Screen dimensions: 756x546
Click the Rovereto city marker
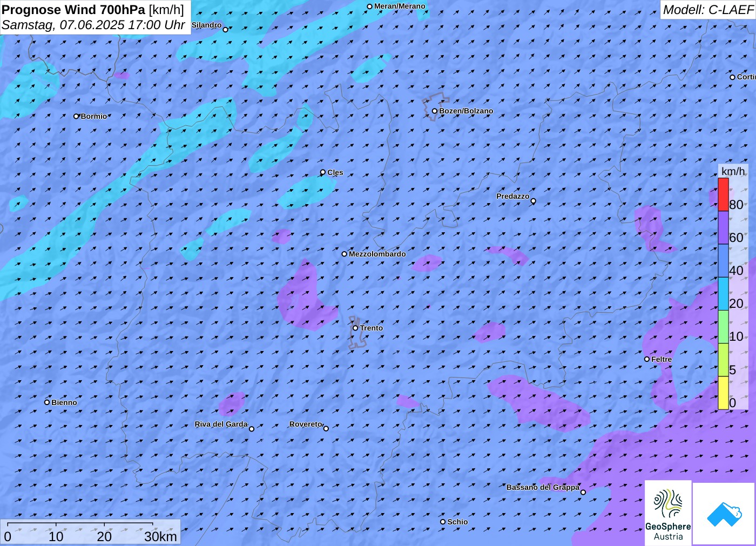coord(326,428)
